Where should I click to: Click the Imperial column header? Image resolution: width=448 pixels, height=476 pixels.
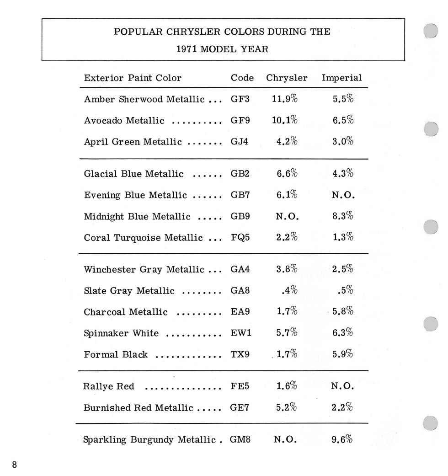click(342, 78)
